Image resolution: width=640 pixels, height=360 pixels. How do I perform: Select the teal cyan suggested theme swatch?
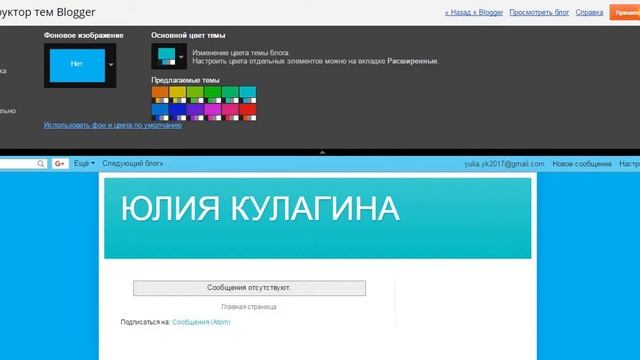click(248, 94)
